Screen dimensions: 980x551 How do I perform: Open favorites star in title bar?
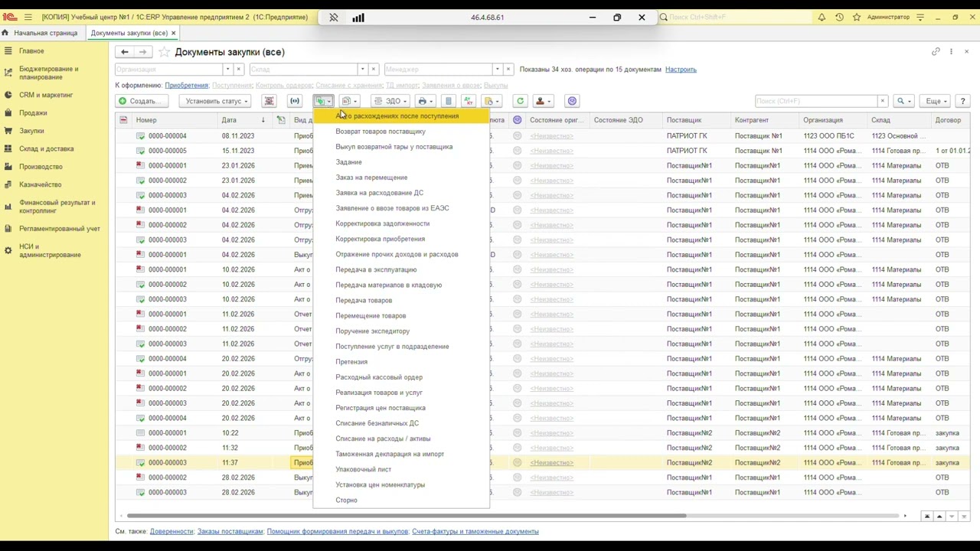click(857, 17)
